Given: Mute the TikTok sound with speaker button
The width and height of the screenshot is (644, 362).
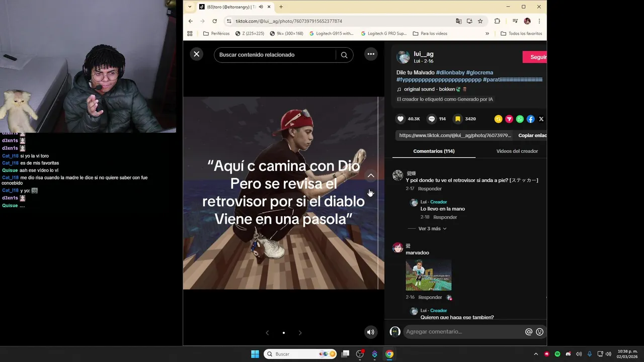Looking at the screenshot, I should [x=371, y=332].
